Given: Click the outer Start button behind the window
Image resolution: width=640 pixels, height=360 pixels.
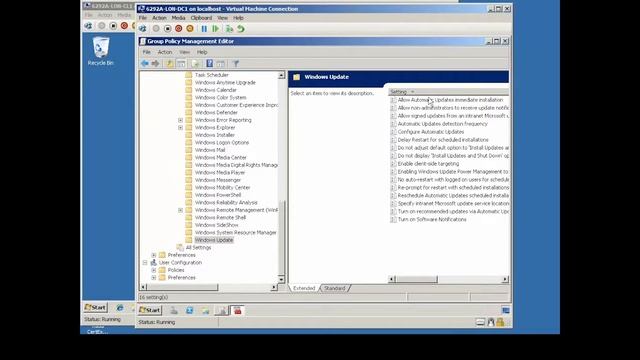Looking at the screenshot, I should (x=96, y=307).
